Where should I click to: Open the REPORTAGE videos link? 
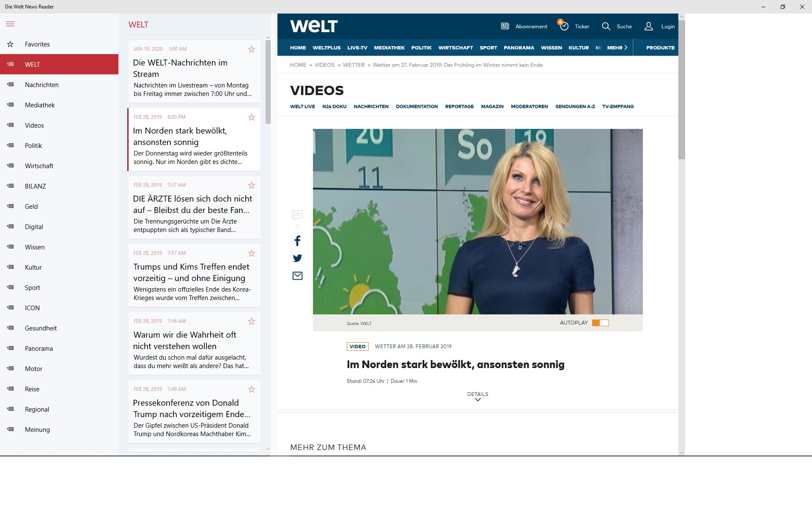click(459, 106)
